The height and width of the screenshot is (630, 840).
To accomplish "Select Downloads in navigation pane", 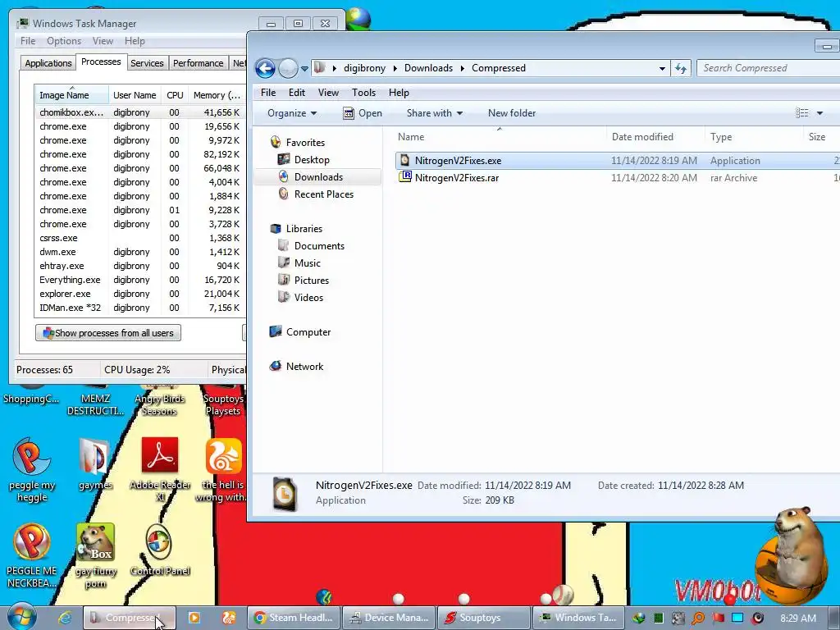I will click(318, 177).
